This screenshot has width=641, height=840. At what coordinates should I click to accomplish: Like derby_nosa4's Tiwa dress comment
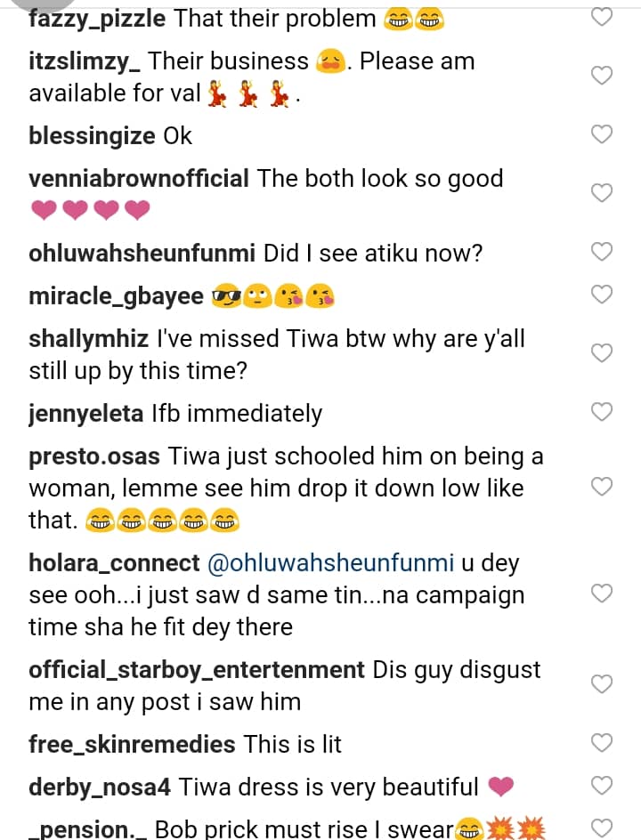pos(603,785)
